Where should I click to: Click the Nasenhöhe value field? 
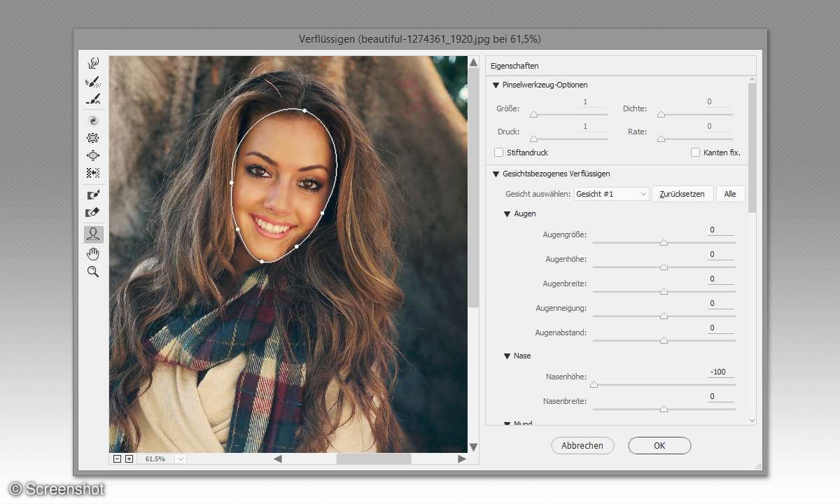(720, 372)
